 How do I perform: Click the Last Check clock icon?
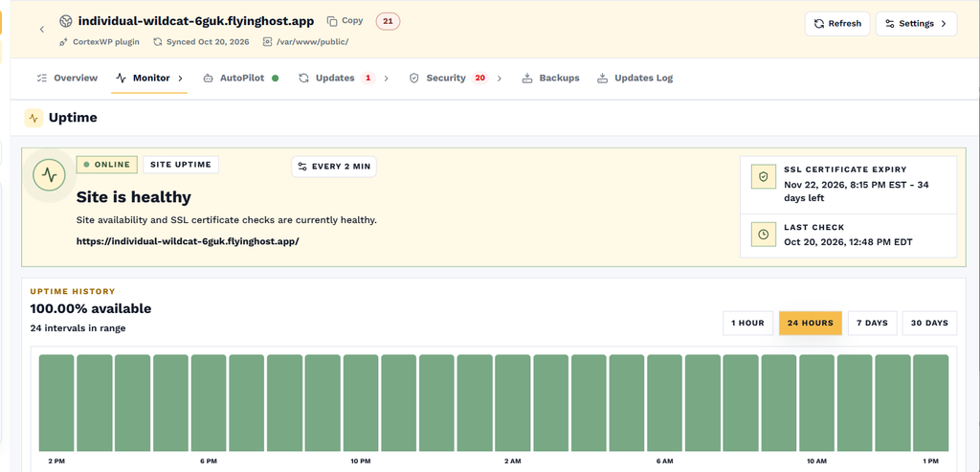(763, 235)
